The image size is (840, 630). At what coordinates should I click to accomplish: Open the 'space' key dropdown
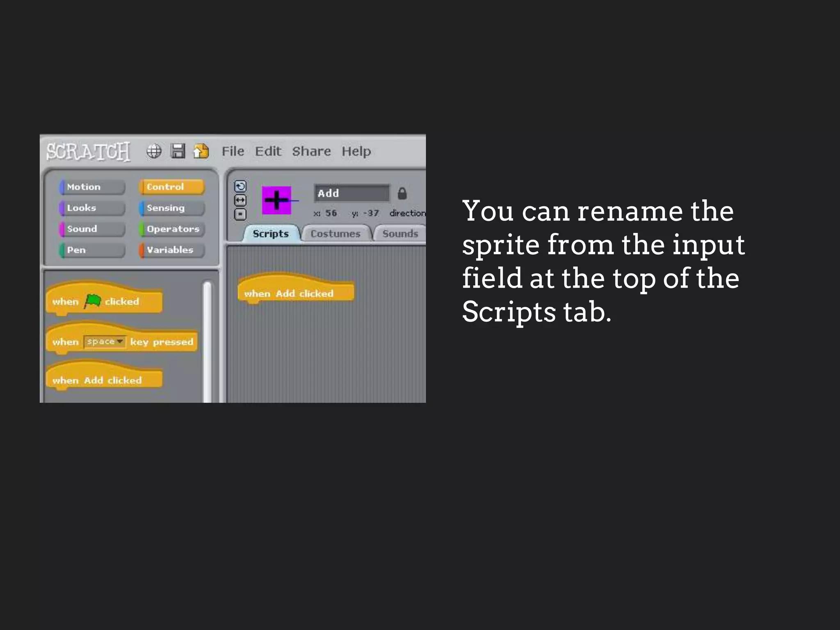pyautogui.click(x=105, y=342)
